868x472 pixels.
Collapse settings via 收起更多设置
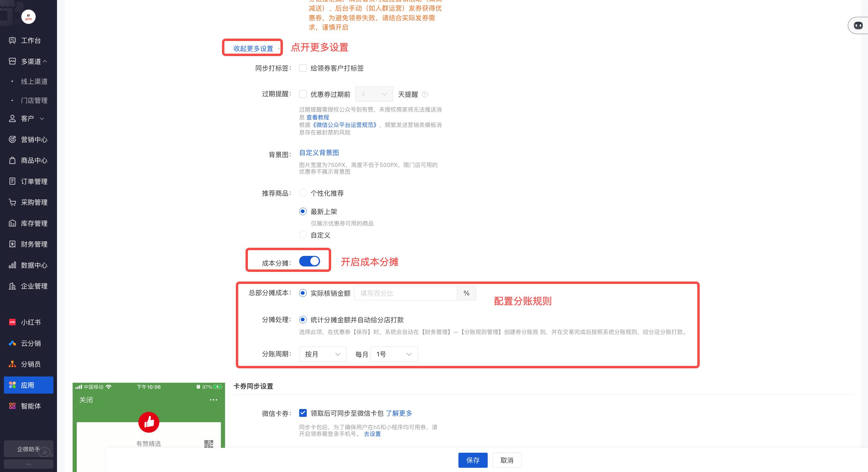tap(256, 49)
